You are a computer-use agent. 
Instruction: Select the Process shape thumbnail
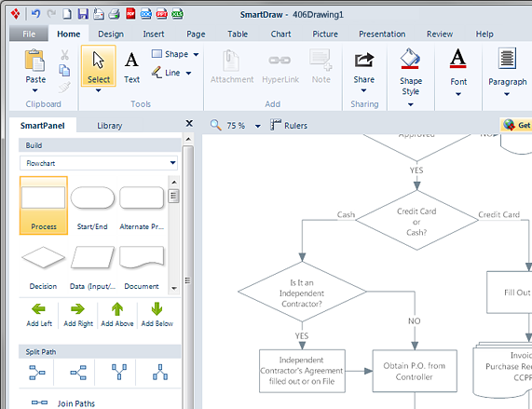pyautogui.click(x=44, y=205)
